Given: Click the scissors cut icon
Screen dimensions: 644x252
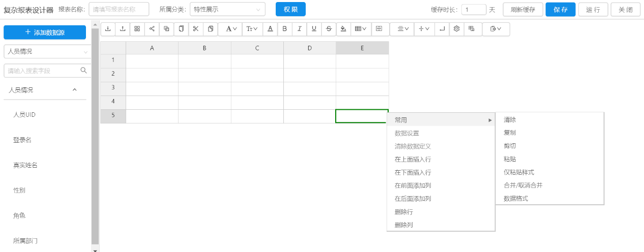Looking at the screenshot, I should pos(196,29).
